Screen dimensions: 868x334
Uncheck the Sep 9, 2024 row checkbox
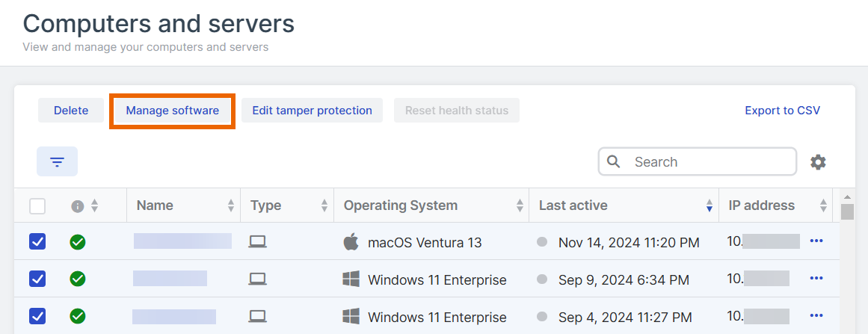37,279
